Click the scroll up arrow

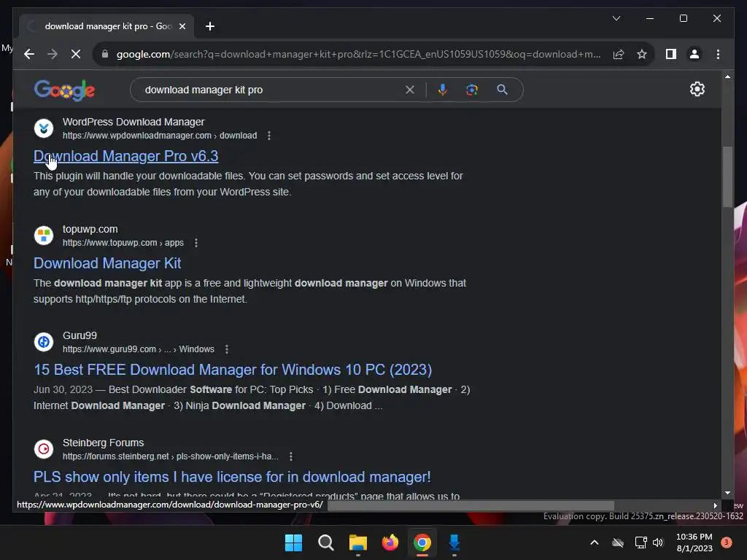coord(727,77)
